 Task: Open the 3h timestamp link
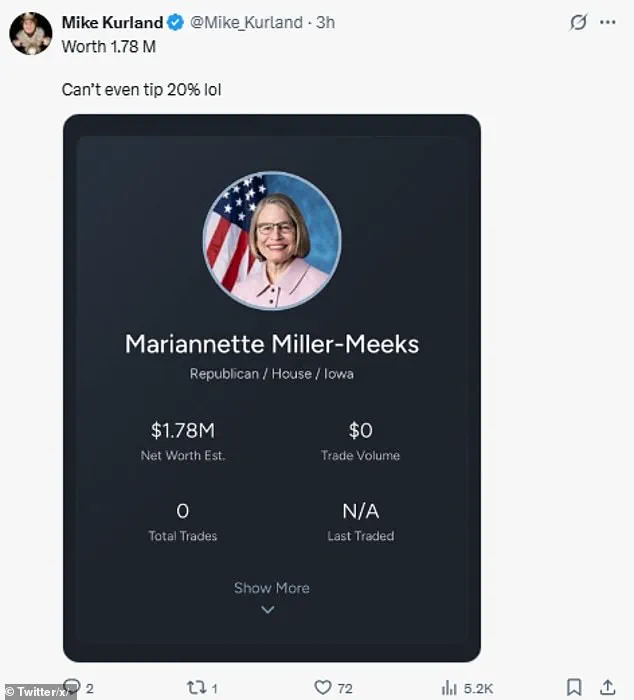point(325,22)
